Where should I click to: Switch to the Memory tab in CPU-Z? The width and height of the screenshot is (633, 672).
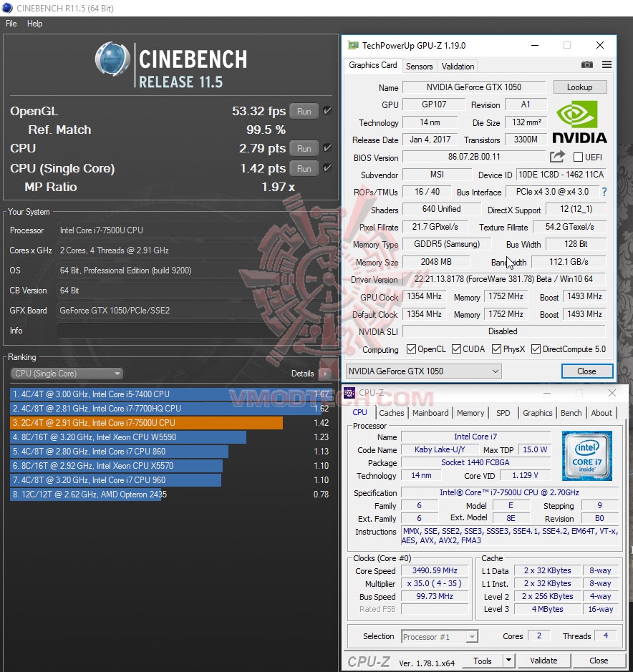[470, 413]
